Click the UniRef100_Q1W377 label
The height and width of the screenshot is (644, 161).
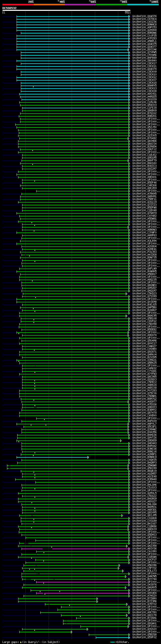pyautogui.click(x=144, y=47)
